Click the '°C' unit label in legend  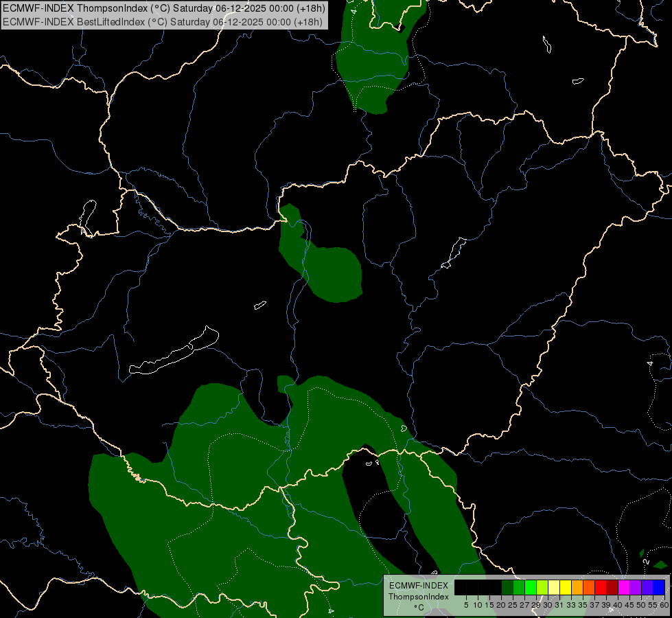pos(419,607)
